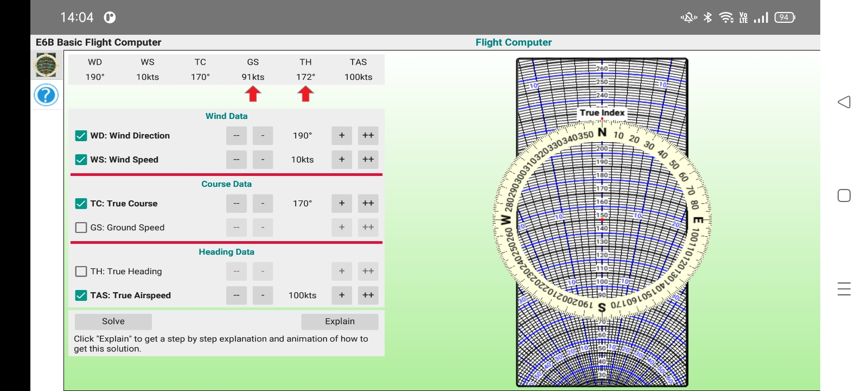Click the GS result 91kts in summary
The width and height of the screenshot is (868, 391).
pyautogui.click(x=253, y=77)
